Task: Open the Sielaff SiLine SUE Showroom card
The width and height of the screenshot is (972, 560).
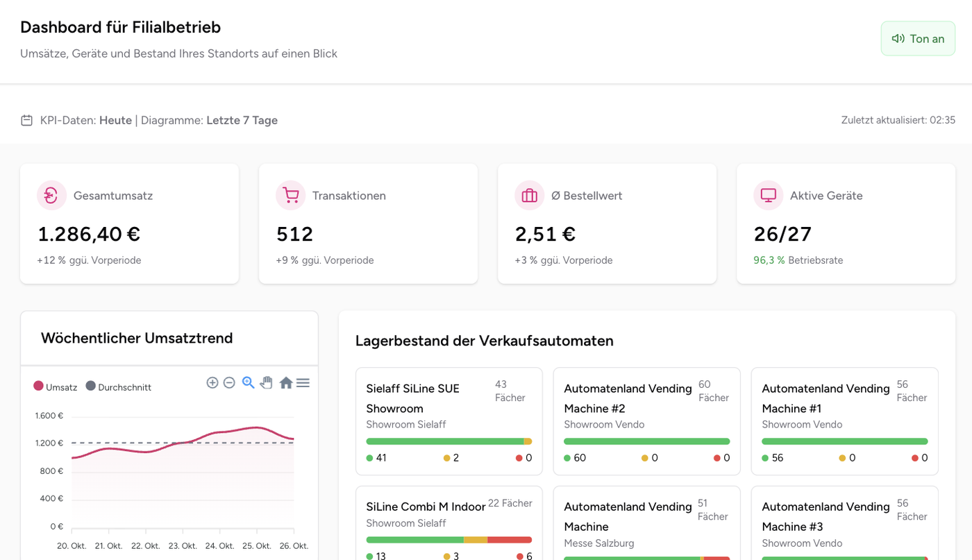Action: click(449, 421)
